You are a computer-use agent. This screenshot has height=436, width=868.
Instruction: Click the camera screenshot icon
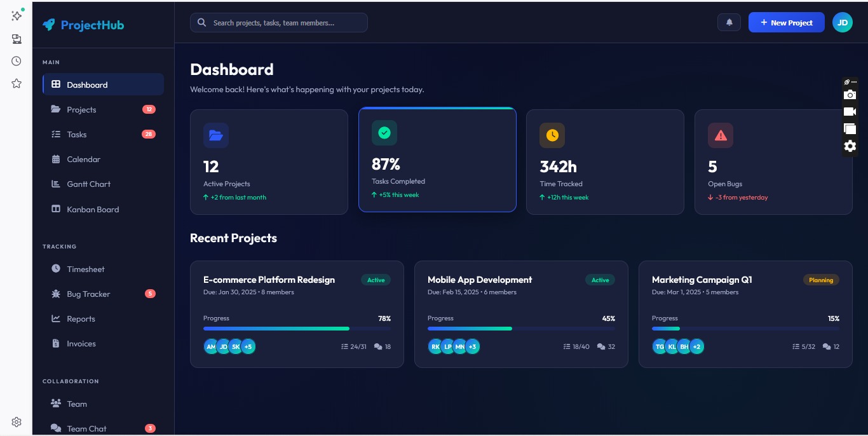point(850,95)
